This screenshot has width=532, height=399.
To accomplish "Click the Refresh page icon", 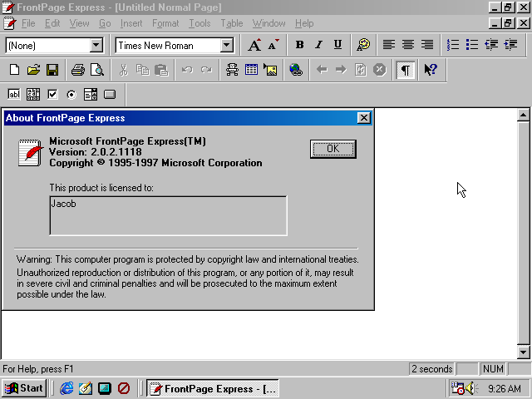I will click(x=360, y=70).
